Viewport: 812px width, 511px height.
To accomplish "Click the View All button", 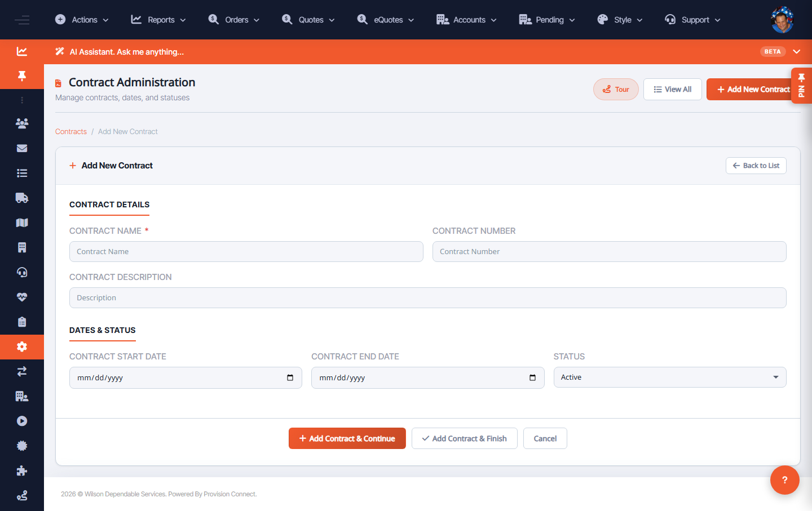I will click(673, 89).
